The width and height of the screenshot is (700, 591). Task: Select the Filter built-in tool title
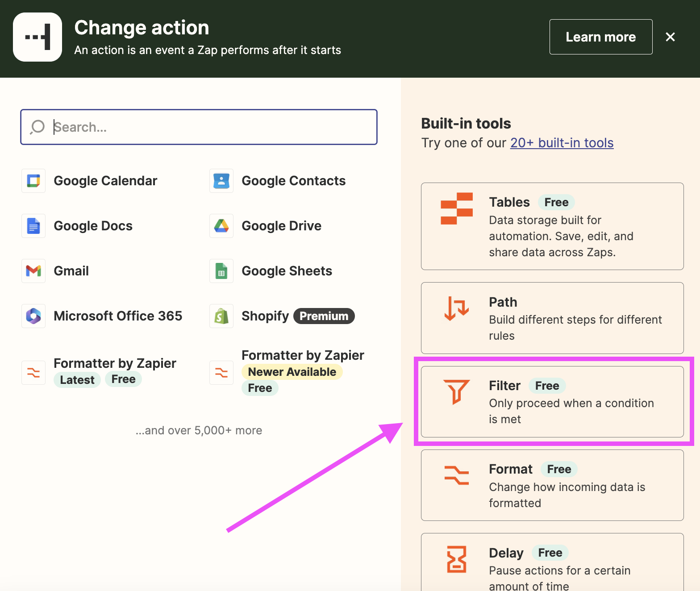[504, 386]
